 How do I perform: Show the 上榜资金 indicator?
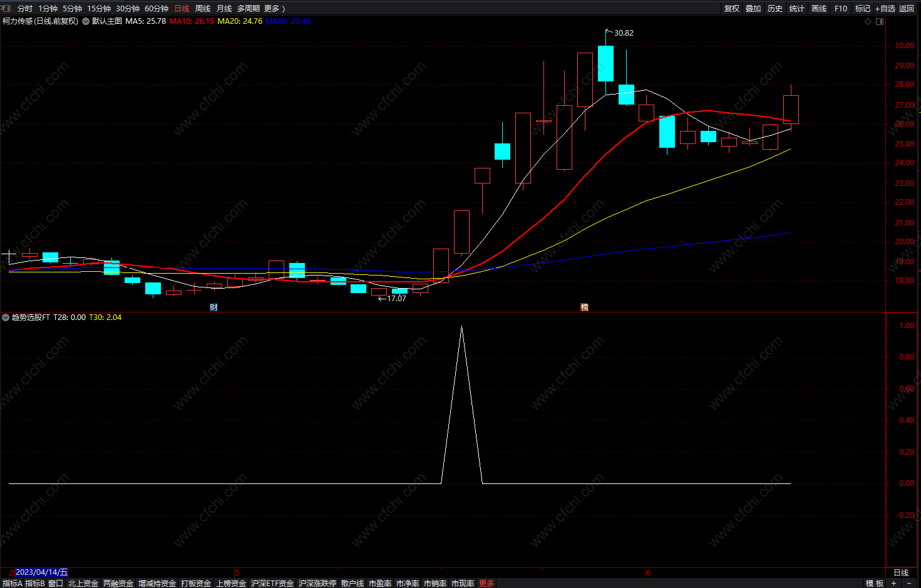231,583
